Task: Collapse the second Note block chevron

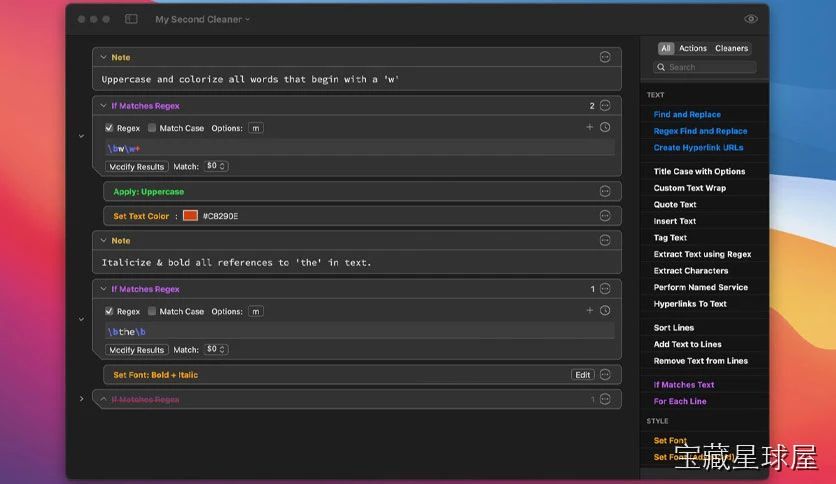Action: pos(103,240)
